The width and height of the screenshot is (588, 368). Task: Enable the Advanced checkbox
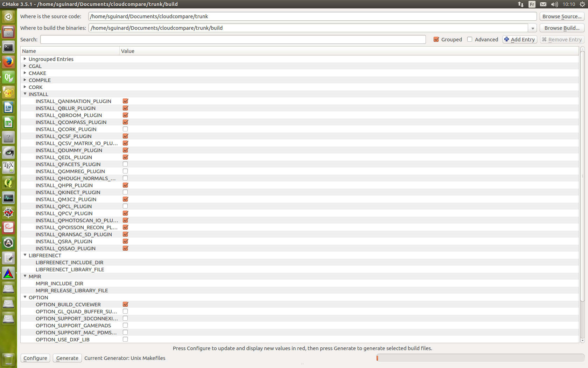[x=470, y=40]
